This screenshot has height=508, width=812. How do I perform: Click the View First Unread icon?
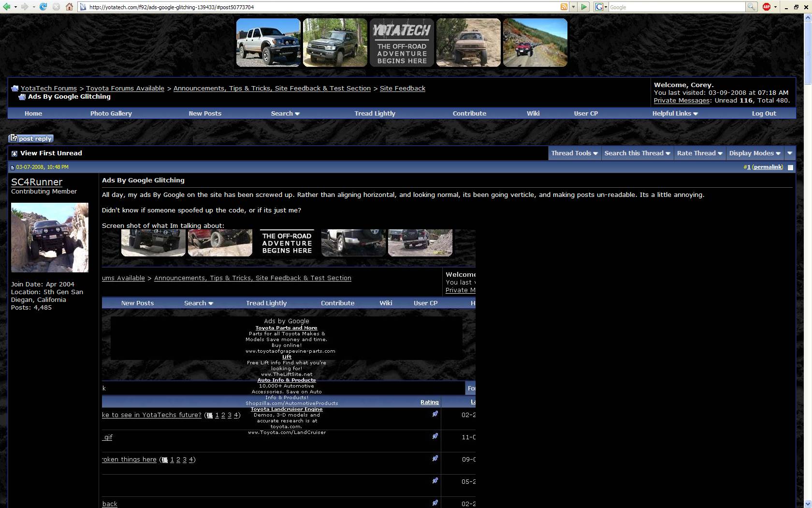coord(14,153)
